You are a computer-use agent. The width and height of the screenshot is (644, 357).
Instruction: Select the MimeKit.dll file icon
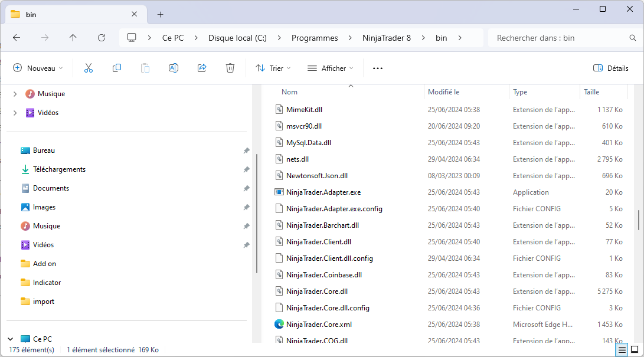tap(279, 110)
